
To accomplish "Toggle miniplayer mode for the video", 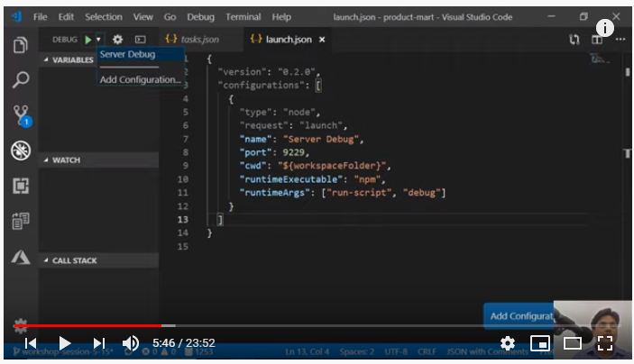I will (539, 343).
